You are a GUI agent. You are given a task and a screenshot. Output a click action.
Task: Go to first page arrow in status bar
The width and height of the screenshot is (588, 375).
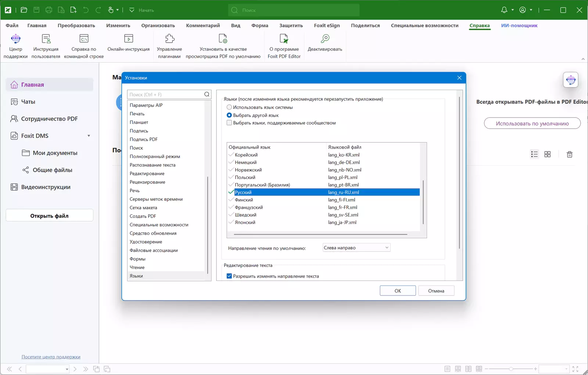[x=9, y=369]
